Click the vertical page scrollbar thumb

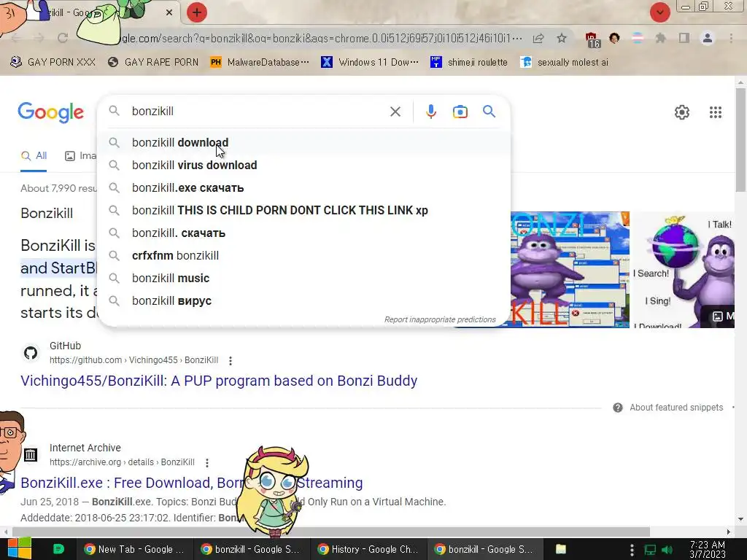tap(740, 139)
